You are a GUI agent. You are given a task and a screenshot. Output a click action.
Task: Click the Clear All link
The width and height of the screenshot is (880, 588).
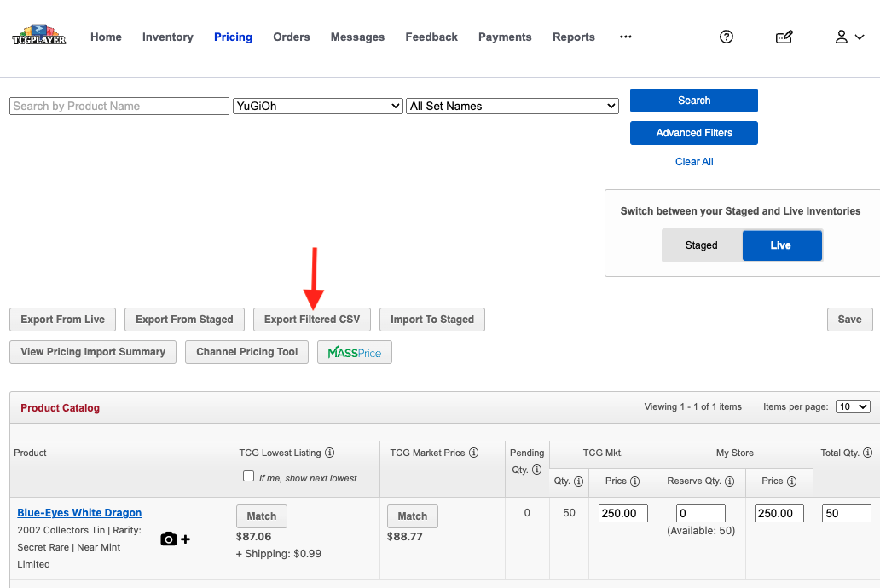(694, 162)
